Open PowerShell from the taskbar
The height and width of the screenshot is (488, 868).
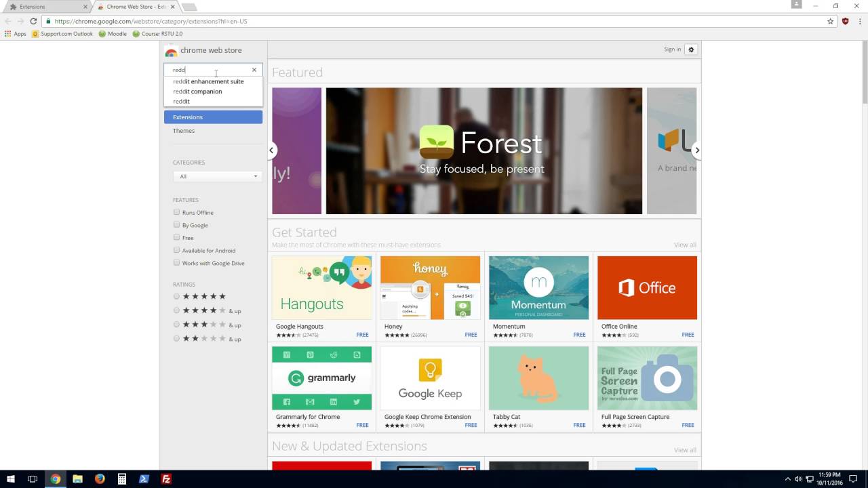[144, 479]
